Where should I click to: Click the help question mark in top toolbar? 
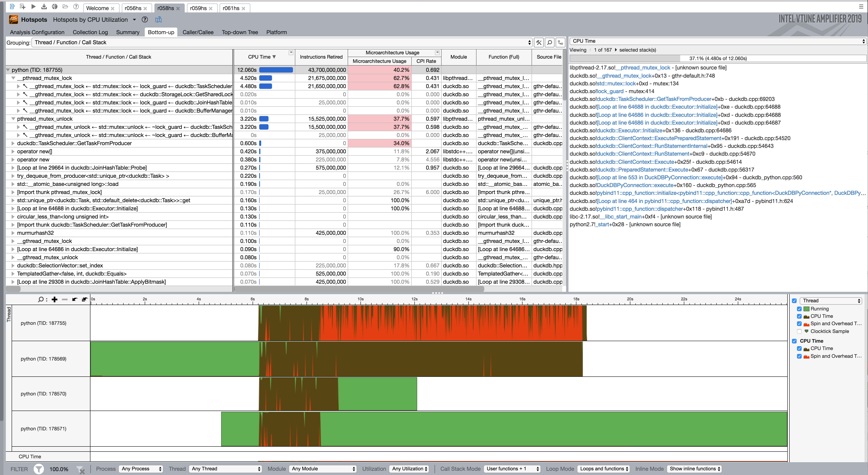(76, 7)
